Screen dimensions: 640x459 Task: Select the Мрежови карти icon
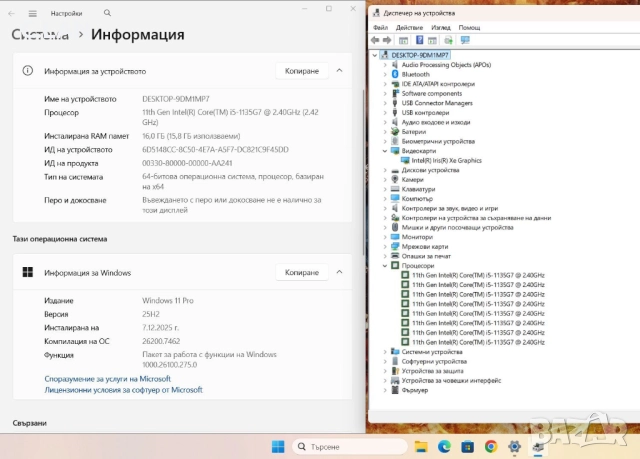tap(395, 246)
